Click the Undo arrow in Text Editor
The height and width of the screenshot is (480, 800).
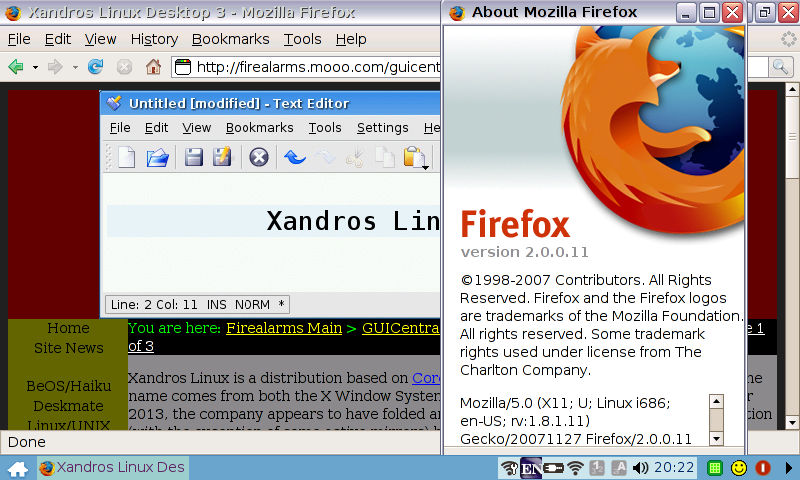tap(295, 157)
